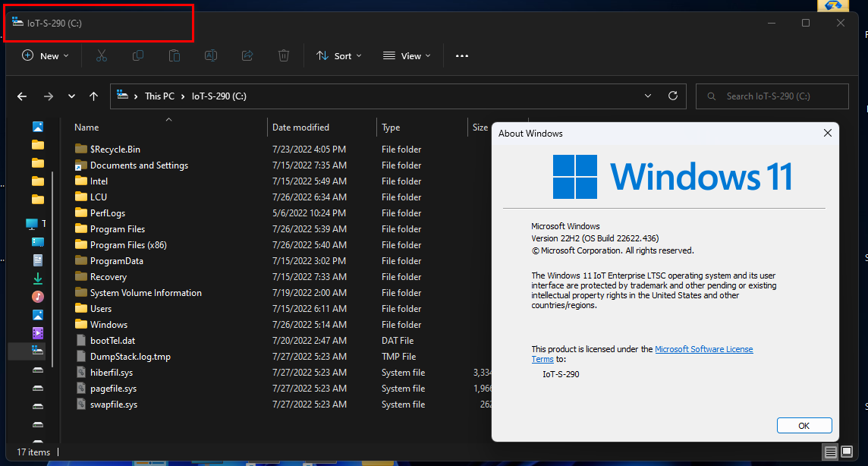Open the New dropdown menu
Viewport: 868px width, 466px height.
(x=46, y=56)
